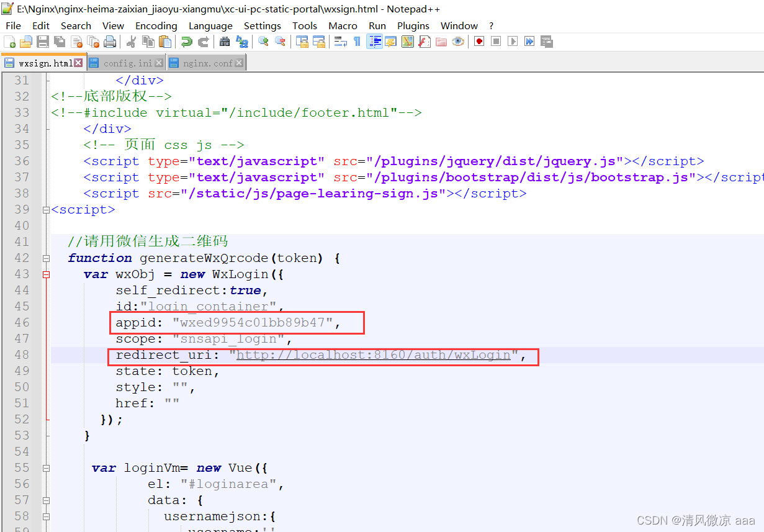The image size is (764, 532).
Task: Close the wxsign.html tab
Action: point(78,63)
